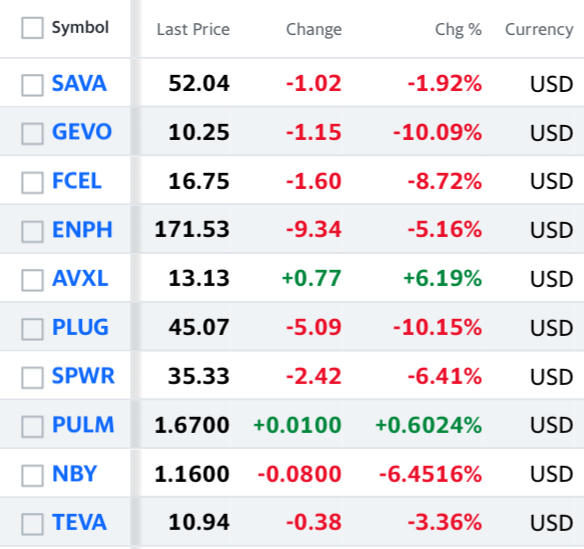This screenshot has height=549, width=584.
Task: Select the GEVO row checkbox
Action: [x=32, y=134]
